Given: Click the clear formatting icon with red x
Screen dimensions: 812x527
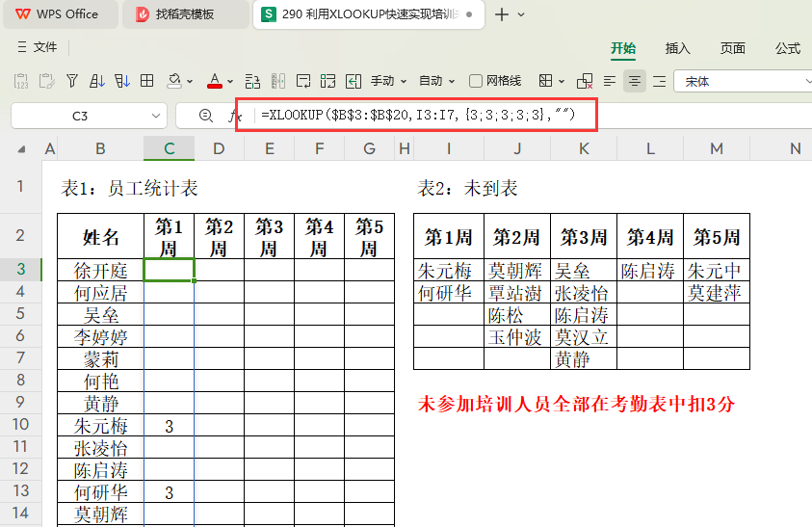Looking at the screenshot, I should (585, 81).
